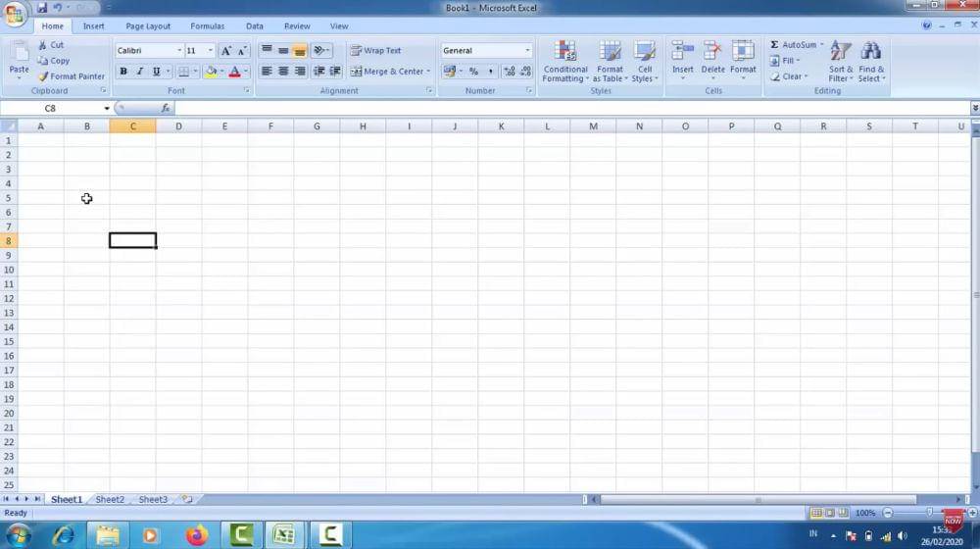980x549 pixels.
Task: Toggle Wrap Text on selected cell
Action: click(x=375, y=51)
